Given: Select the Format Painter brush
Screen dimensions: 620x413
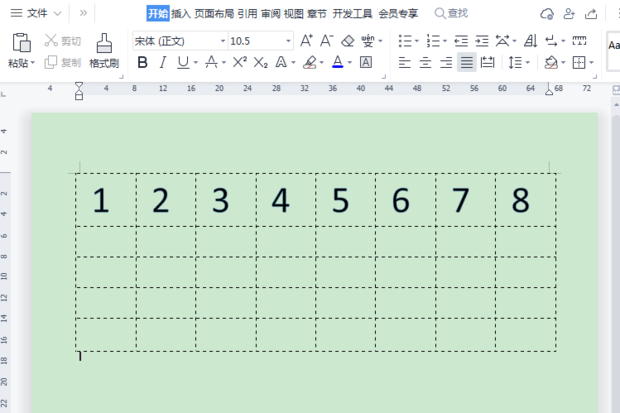Looking at the screenshot, I should click(x=104, y=43).
